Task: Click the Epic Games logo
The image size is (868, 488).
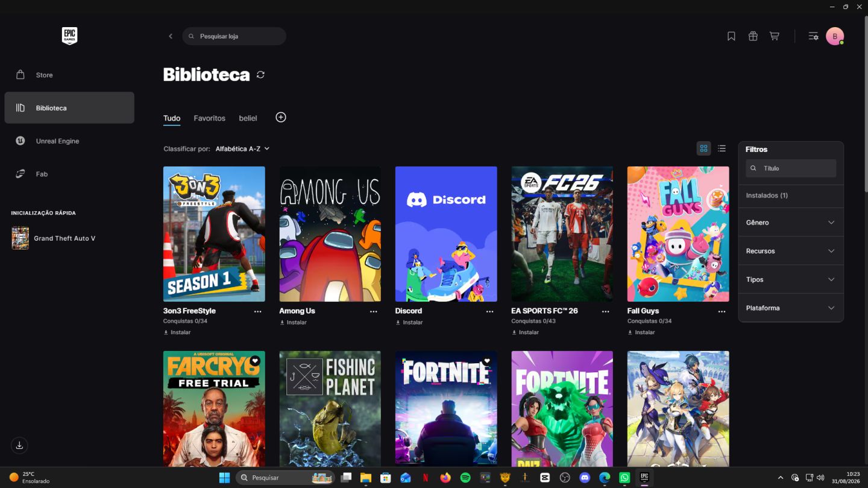Action: pos(69,36)
